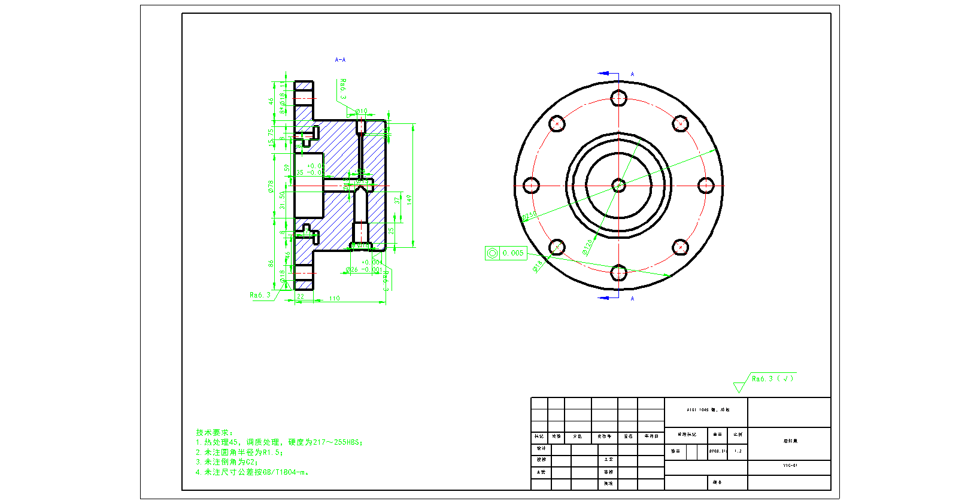This screenshot has height=504, width=980.
Task: Select note 2 about fillet radius R1.5
Action: (239, 453)
